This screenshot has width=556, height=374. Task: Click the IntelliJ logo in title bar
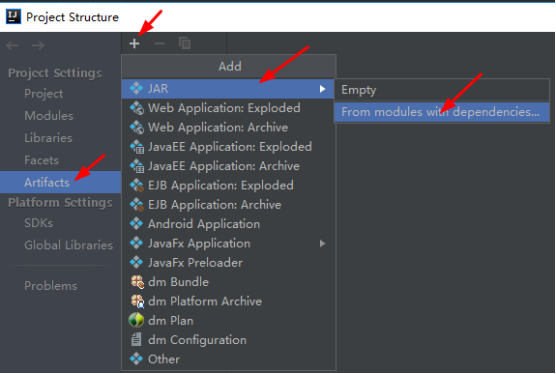(x=13, y=17)
